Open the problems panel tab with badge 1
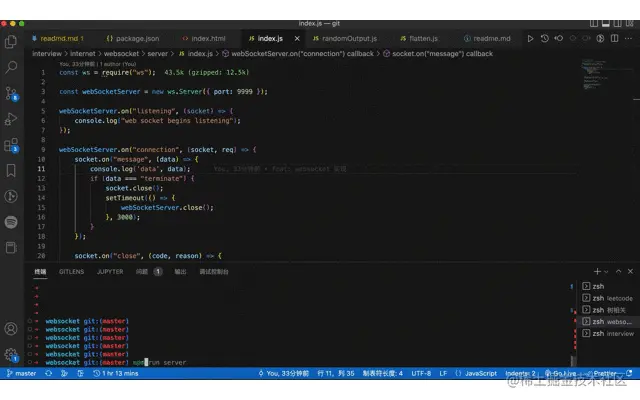The width and height of the screenshot is (640, 400). [x=149, y=271]
